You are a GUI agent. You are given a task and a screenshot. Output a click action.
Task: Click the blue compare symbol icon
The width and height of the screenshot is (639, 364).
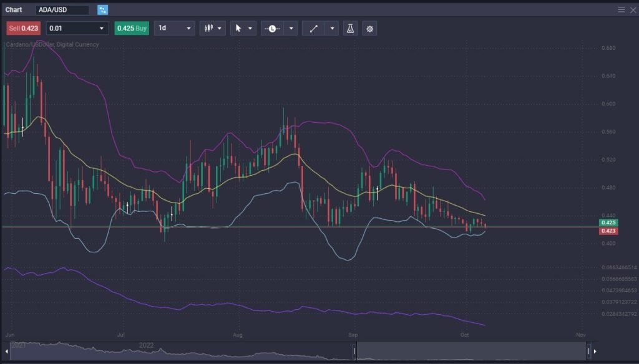point(102,10)
